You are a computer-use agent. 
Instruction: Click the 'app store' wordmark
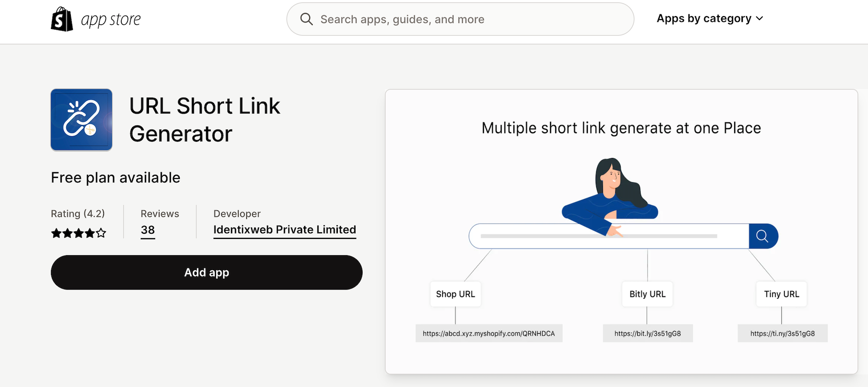click(111, 20)
